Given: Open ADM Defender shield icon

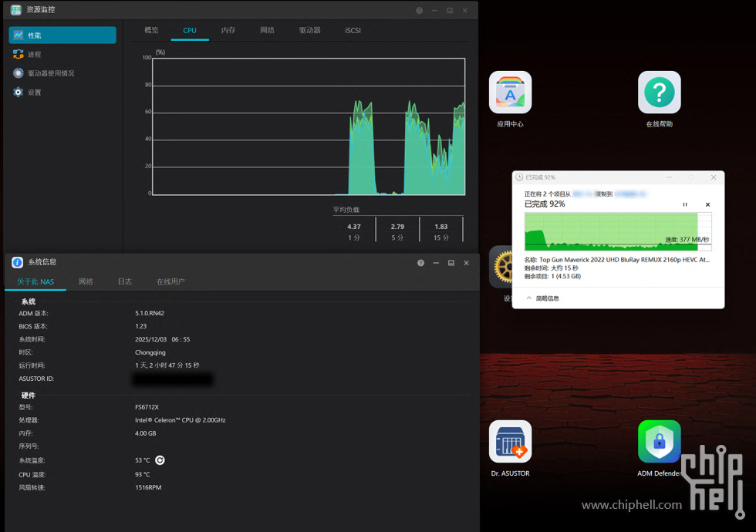Looking at the screenshot, I should pos(659,442).
